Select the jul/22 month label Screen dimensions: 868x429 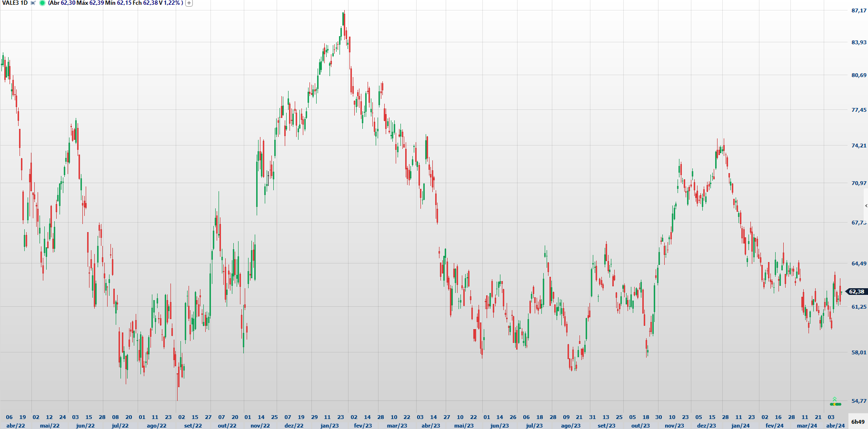pos(120,426)
